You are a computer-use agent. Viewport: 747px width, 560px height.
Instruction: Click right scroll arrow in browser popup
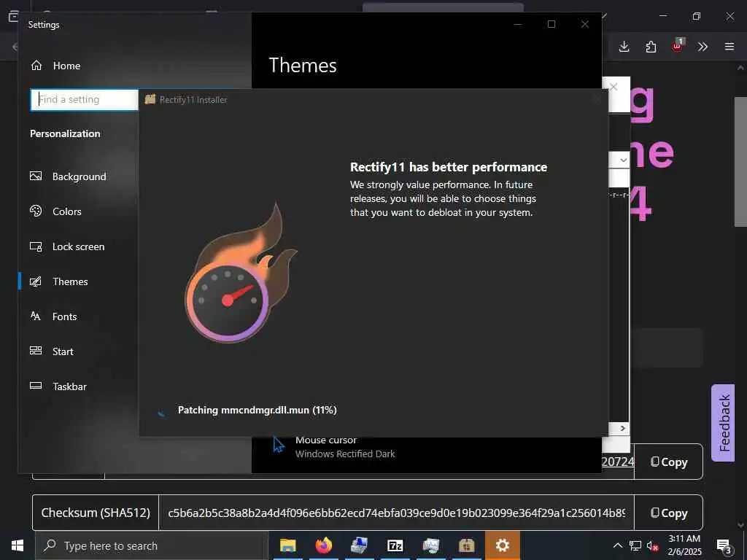click(623, 428)
